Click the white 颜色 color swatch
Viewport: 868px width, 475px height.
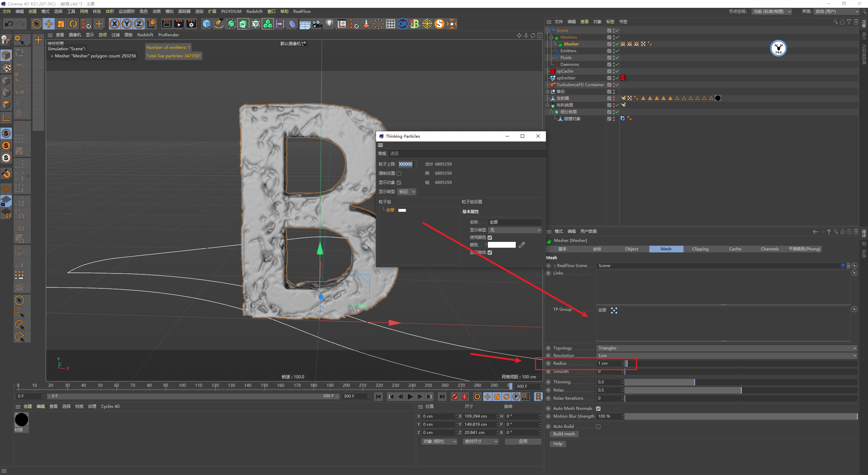coord(501,245)
